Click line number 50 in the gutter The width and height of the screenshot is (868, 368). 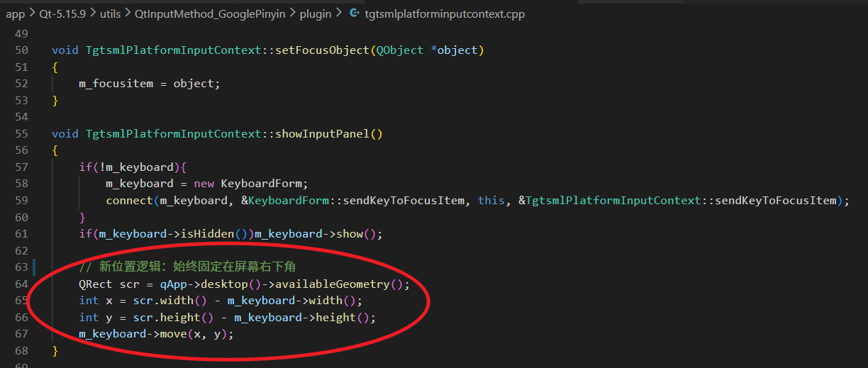[x=21, y=50]
